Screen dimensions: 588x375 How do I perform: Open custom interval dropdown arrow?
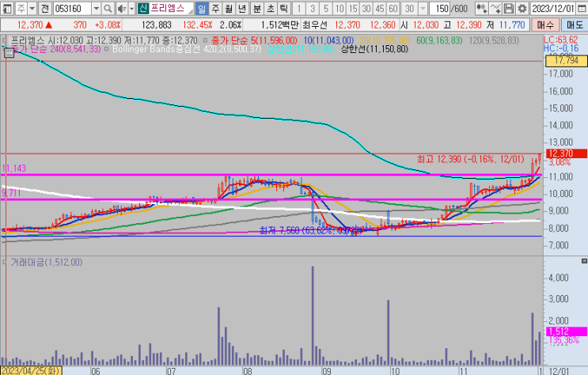[x=423, y=8]
